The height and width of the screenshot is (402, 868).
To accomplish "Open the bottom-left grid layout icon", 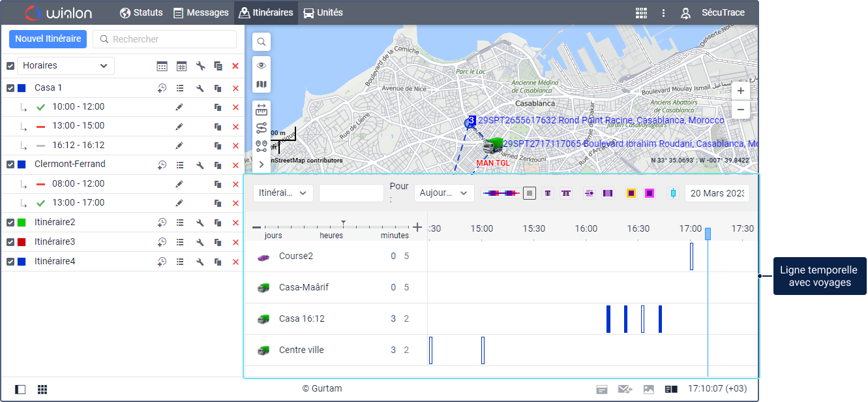I will coord(42,390).
